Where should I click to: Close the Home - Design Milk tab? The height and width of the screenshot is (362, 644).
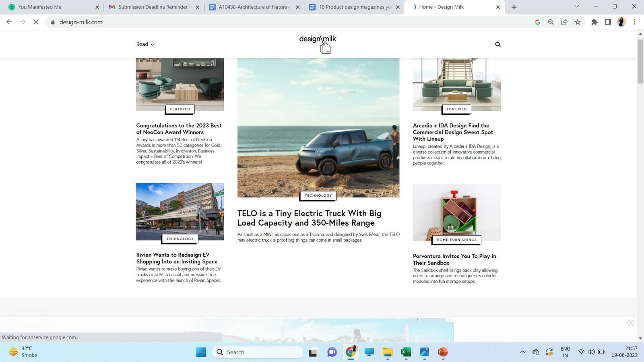click(x=498, y=7)
